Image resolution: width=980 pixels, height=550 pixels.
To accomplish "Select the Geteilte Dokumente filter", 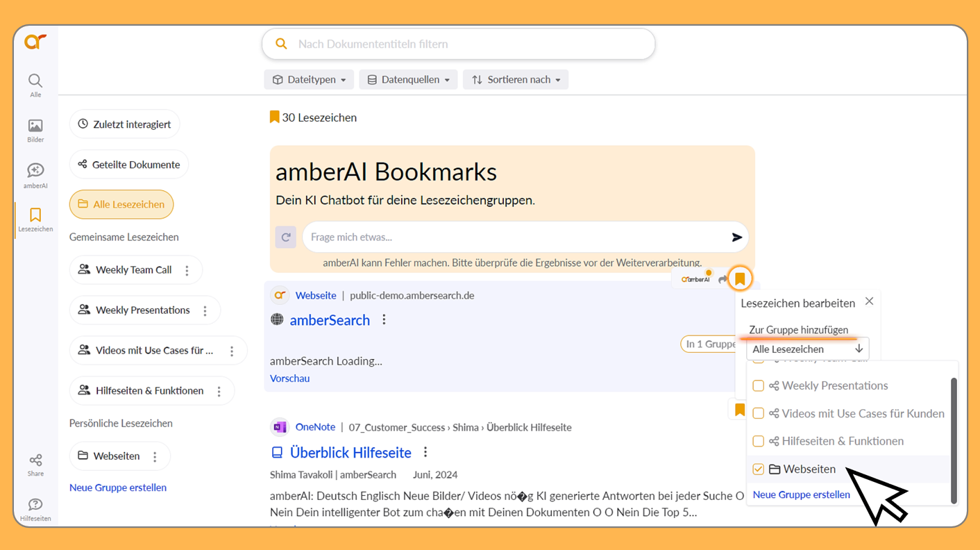I will 128,165.
